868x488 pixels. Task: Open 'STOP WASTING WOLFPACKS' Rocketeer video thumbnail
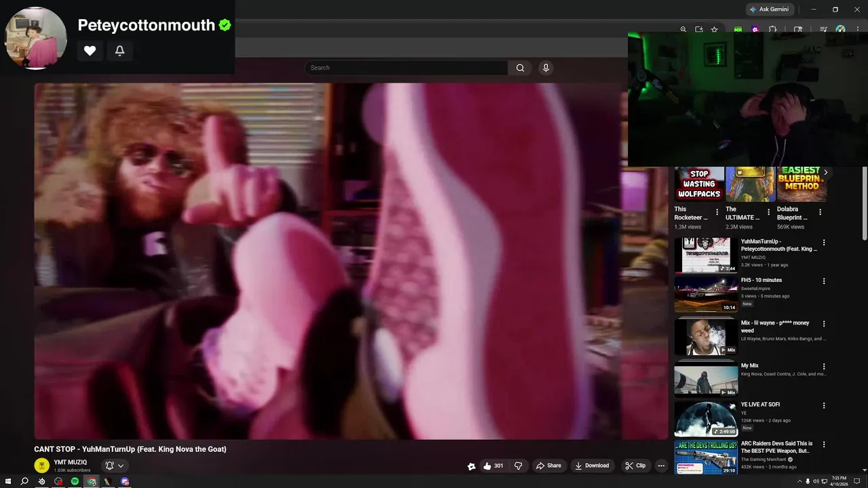coord(699,184)
